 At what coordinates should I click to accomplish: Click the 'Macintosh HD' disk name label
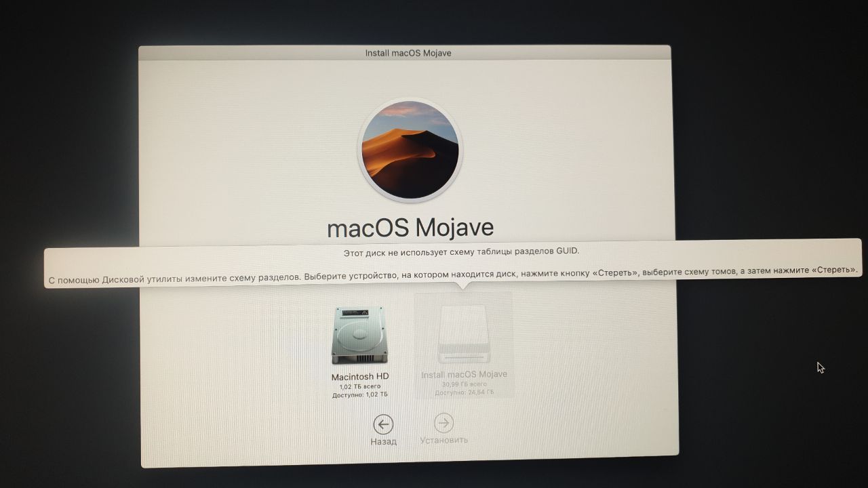click(x=360, y=377)
